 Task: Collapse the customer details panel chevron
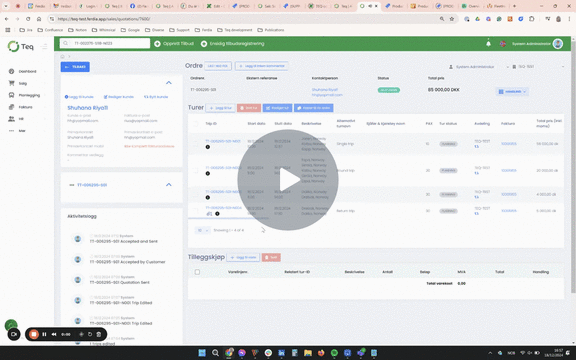pyautogui.click(x=169, y=83)
